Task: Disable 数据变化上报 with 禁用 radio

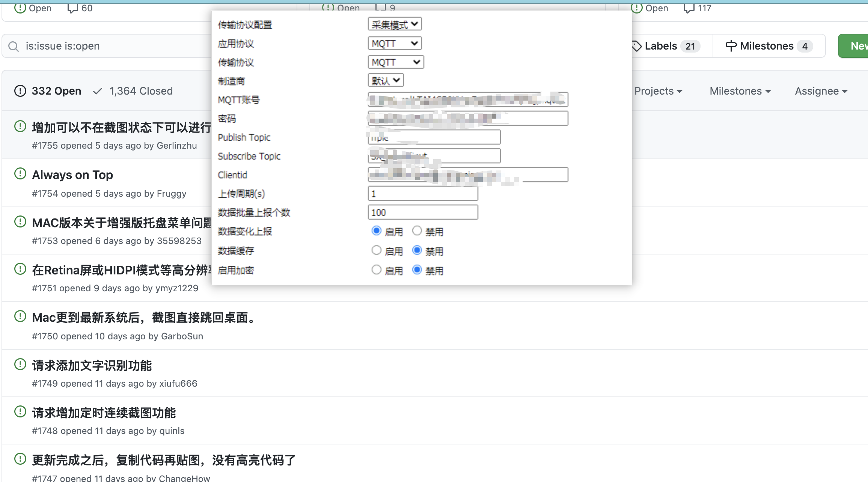Action: point(417,230)
